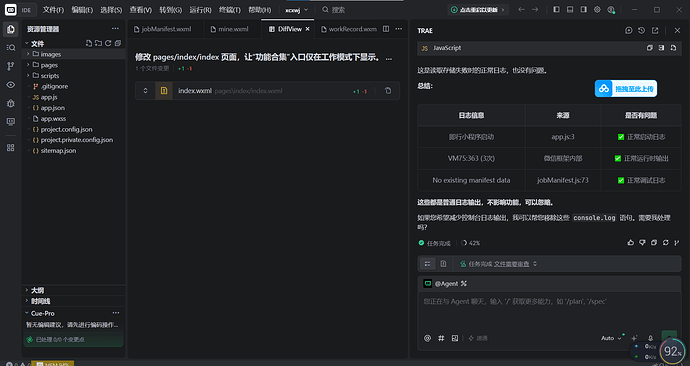The image size is (690, 366).
Task: Regenerate the chat response
Action: pos(665,242)
